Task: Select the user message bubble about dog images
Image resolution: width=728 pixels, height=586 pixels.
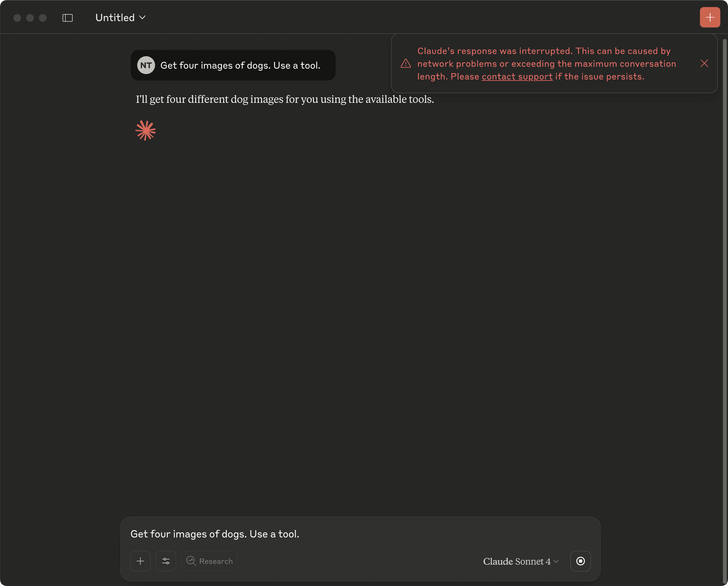Action: [240, 65]
